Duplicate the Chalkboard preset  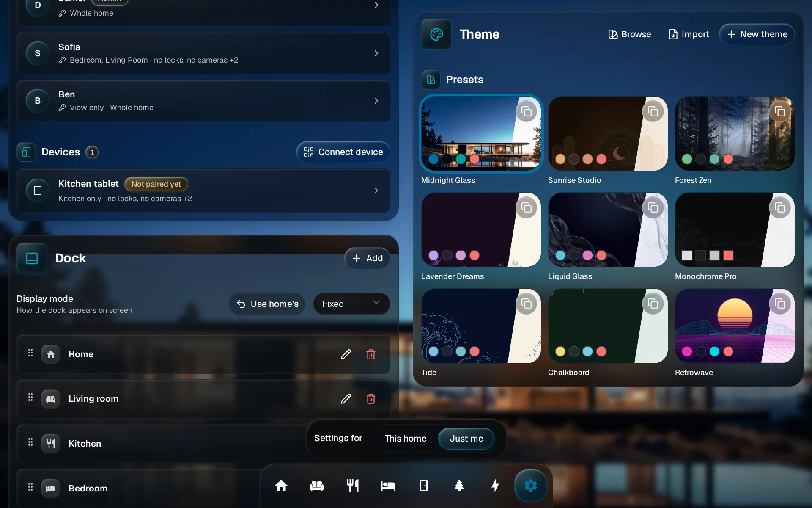(x=653, y=304)
